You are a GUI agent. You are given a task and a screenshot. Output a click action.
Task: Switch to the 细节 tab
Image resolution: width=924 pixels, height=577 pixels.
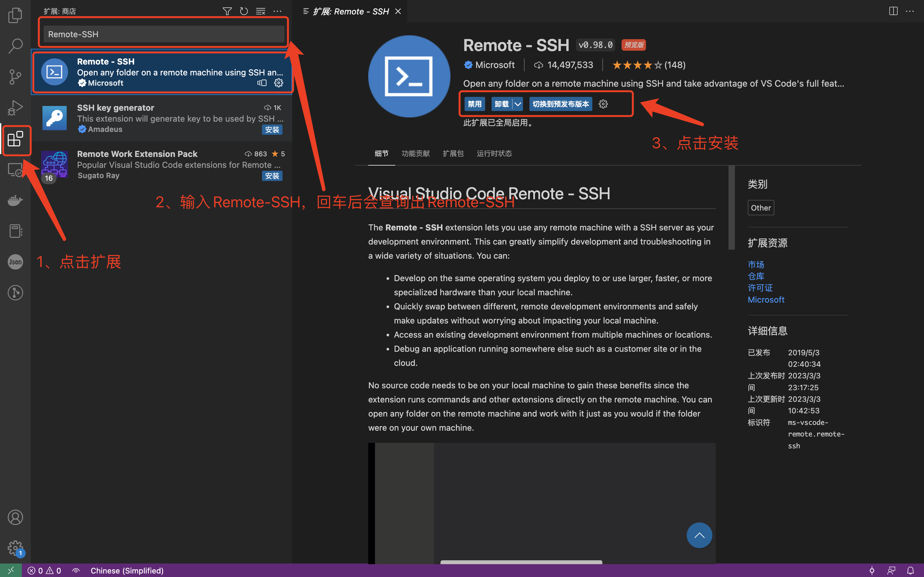tap(381, 153)
